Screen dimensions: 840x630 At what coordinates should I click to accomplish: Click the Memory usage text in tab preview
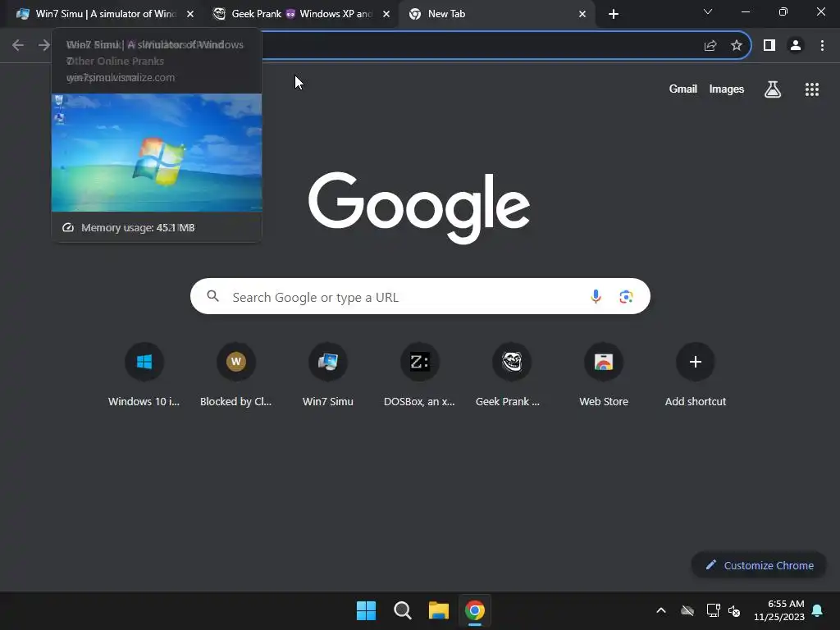click(x=138, y=228)
